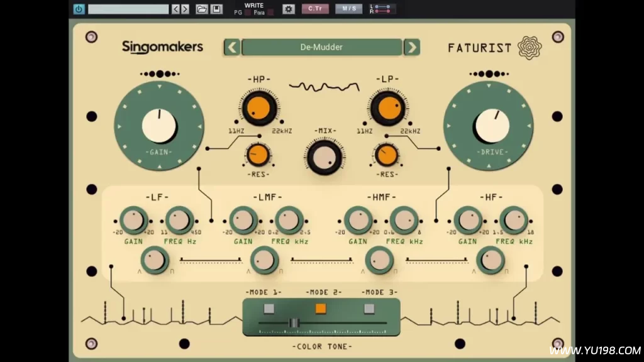Enable the PG automation checkbox
Image resolution: width=644 pixels, height=362 pixels.
click(x=247, y=13)
